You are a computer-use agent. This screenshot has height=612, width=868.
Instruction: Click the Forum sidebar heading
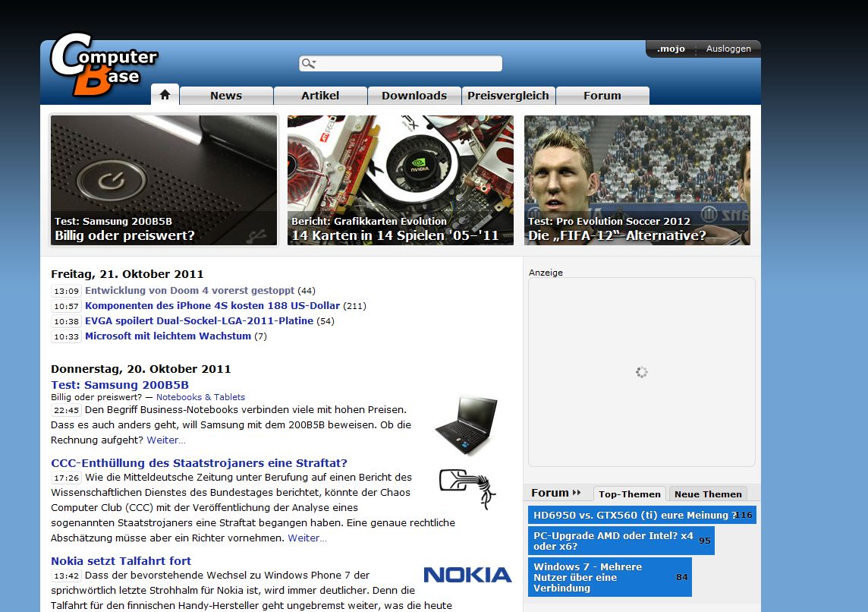coord(549,493)
